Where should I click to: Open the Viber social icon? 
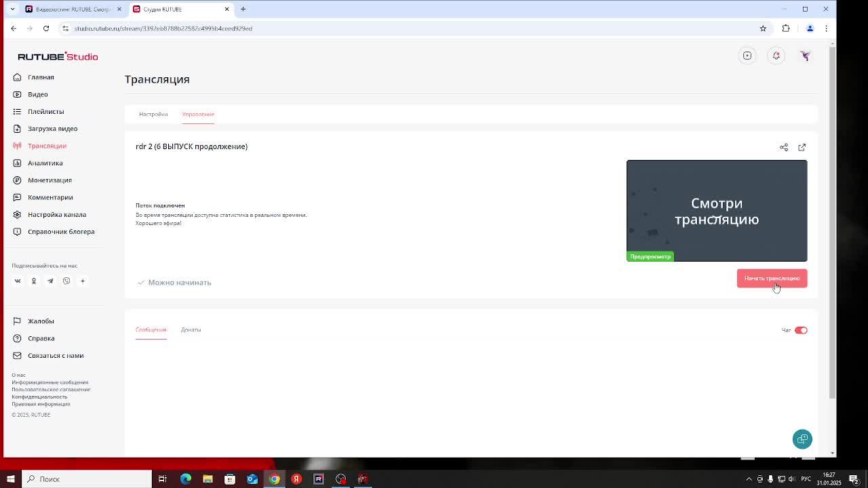coord(66,281)
